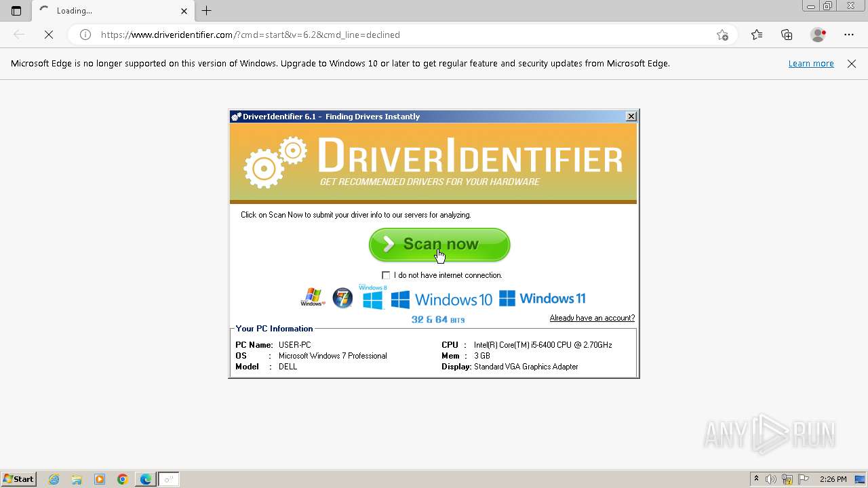Click the Windows 11 logo
This screenshot has height=488, width=868.
pos(542,298)
